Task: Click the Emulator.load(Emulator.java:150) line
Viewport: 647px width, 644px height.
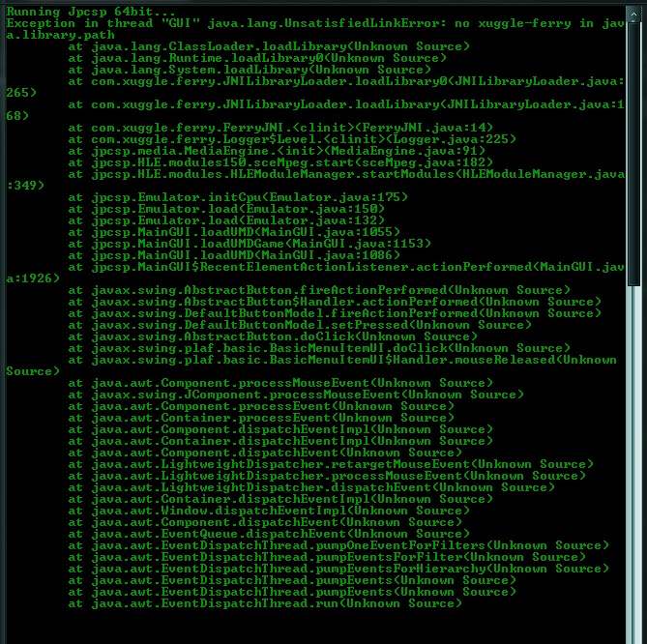Action: pyautogui.click(x=226, y=209)
